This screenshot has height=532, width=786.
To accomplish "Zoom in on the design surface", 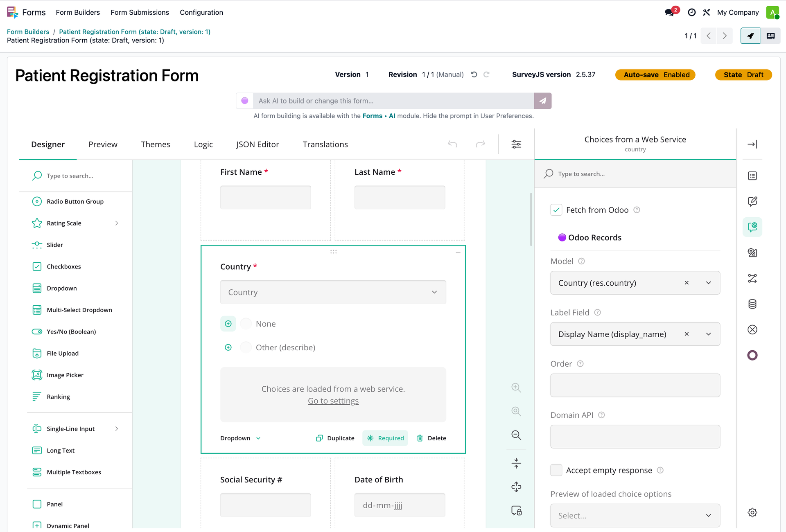I will pos(516,388).
